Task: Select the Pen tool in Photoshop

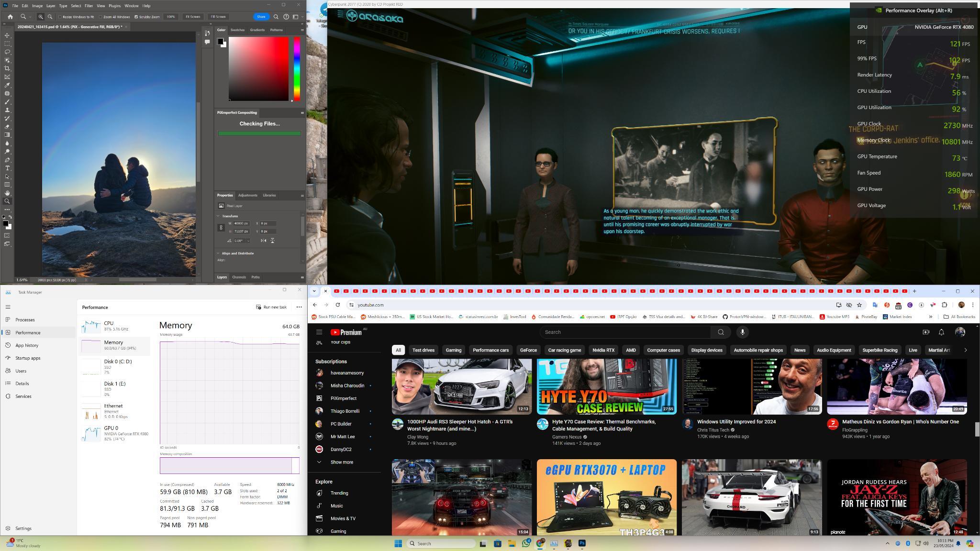Action: click(7, 160)
